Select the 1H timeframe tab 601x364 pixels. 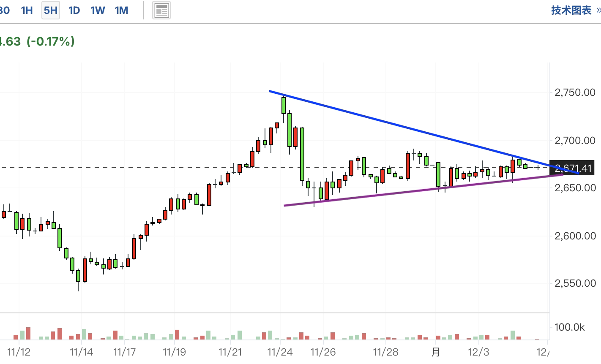[27, 11]
